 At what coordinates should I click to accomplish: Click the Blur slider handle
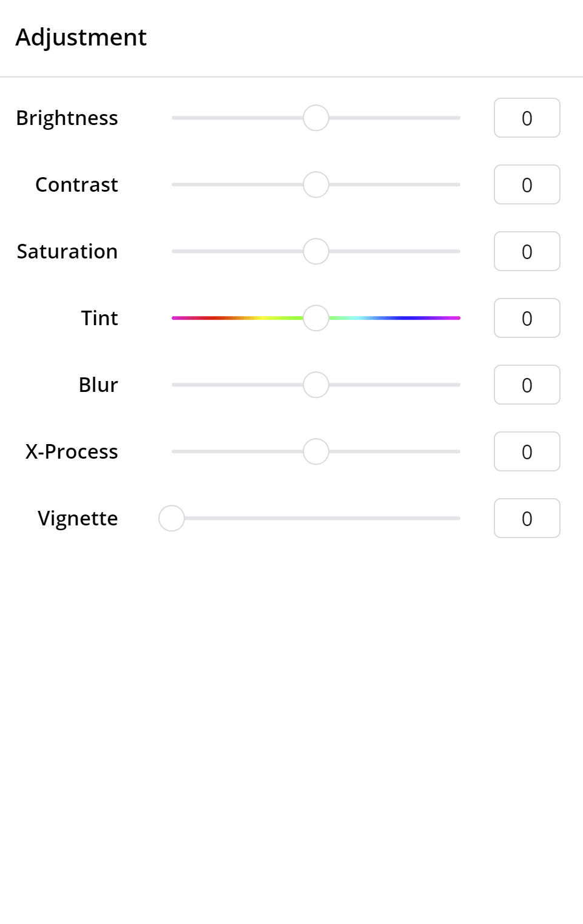click(316, 385)
